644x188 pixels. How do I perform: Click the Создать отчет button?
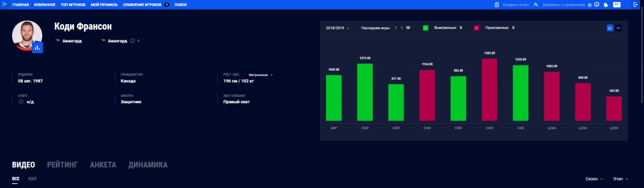pyautogui.click(x=512, y=5)
